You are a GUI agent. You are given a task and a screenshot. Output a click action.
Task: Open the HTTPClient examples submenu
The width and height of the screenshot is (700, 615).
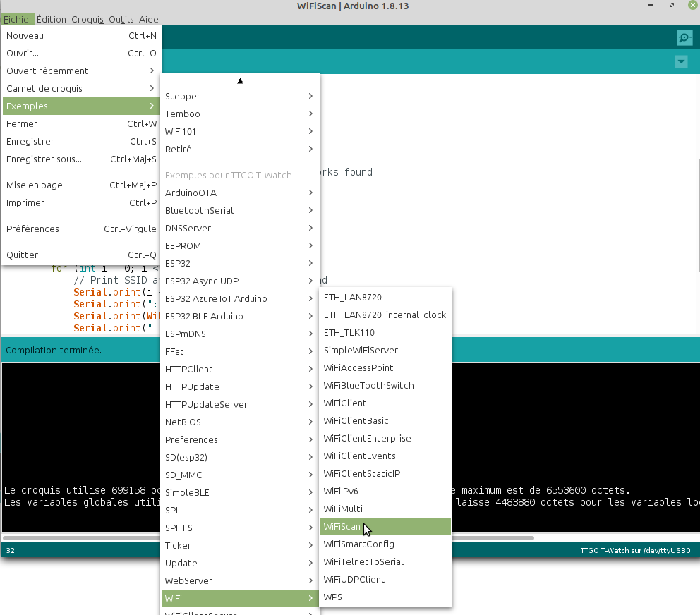(x=240, y=369)
